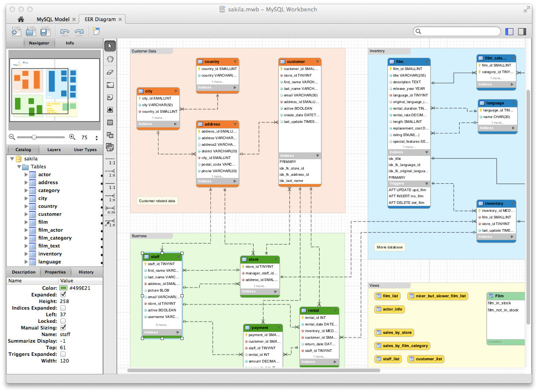Select the eraser deletion tool
538x392 pixels.
pos(110,72)
